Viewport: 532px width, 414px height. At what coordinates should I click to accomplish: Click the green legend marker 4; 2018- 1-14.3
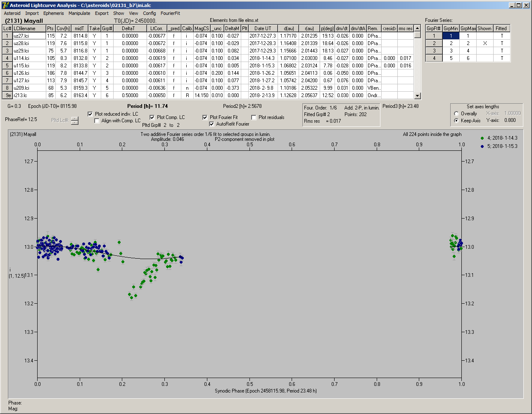pos(483,138)
